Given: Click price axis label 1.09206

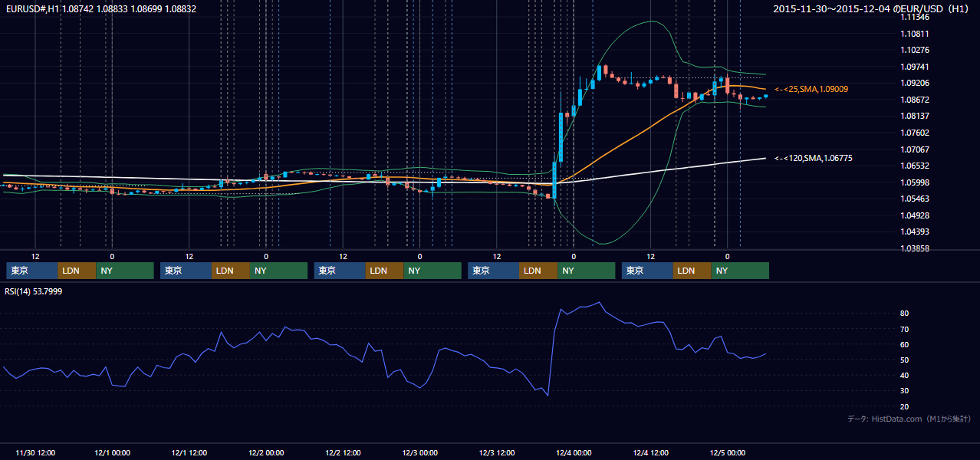Looking at the screenshot, I should point(915,83).
